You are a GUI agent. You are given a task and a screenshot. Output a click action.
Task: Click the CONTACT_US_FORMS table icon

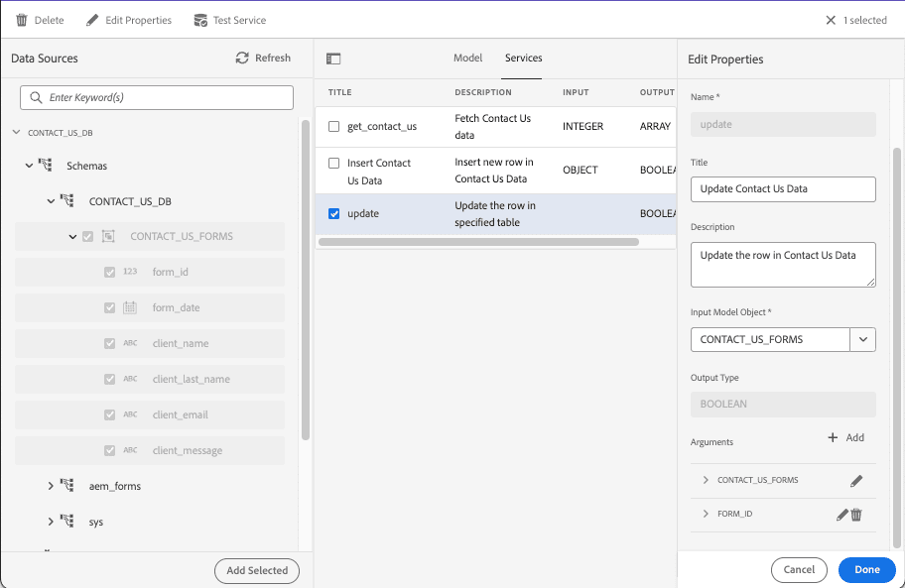pos(108,236)
